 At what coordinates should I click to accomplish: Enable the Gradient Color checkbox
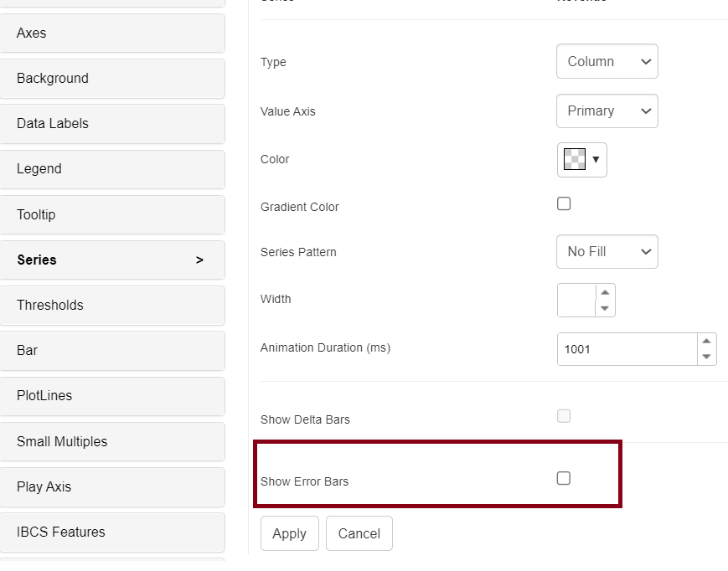(563, 203)
